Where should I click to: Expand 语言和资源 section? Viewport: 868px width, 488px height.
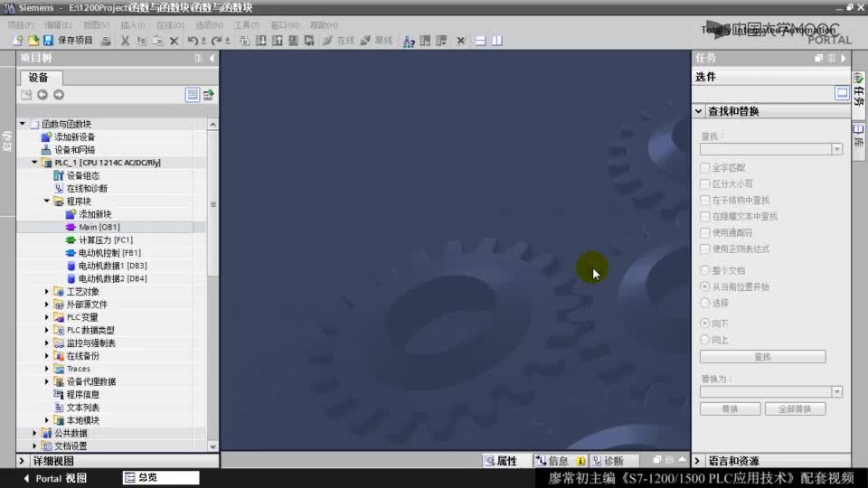(x=697, y=461)
